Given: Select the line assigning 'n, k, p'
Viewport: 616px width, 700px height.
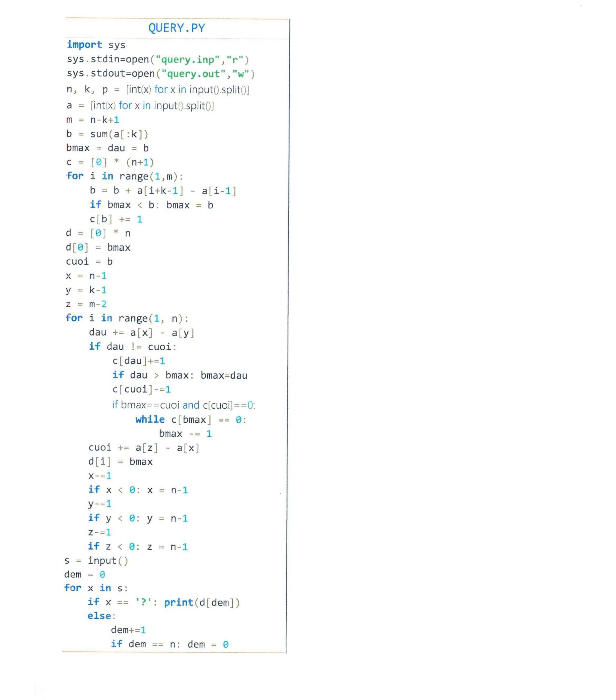Looking at the screenshot, I should click(x=158, y=89).
